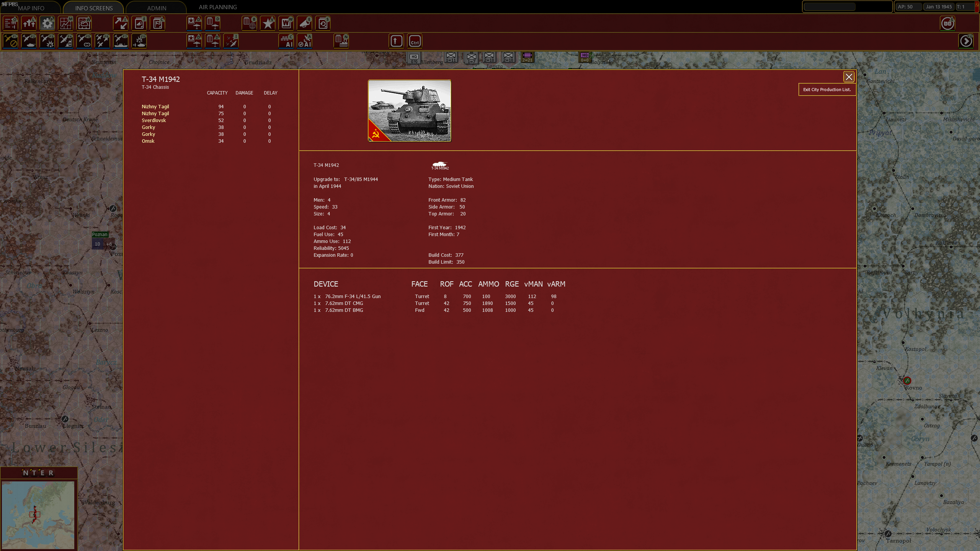Open the globe list icon marked B
Viewport: 980px width, 551px height.
(x=249, y=23)
